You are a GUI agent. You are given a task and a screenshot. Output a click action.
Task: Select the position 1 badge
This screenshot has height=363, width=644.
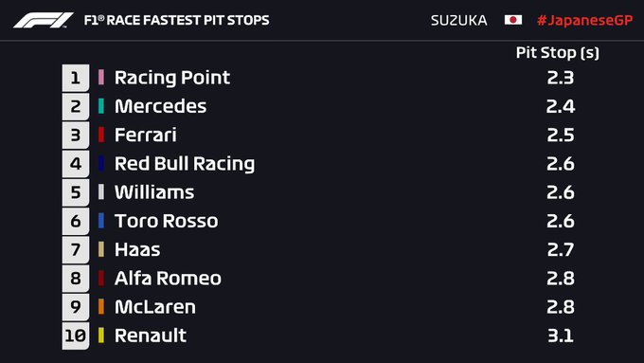tap(76, 78)
